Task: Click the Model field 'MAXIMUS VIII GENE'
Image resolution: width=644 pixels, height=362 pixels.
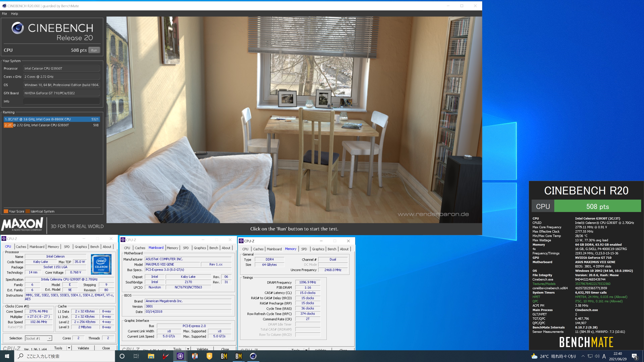Action: (x=173, y=264)
